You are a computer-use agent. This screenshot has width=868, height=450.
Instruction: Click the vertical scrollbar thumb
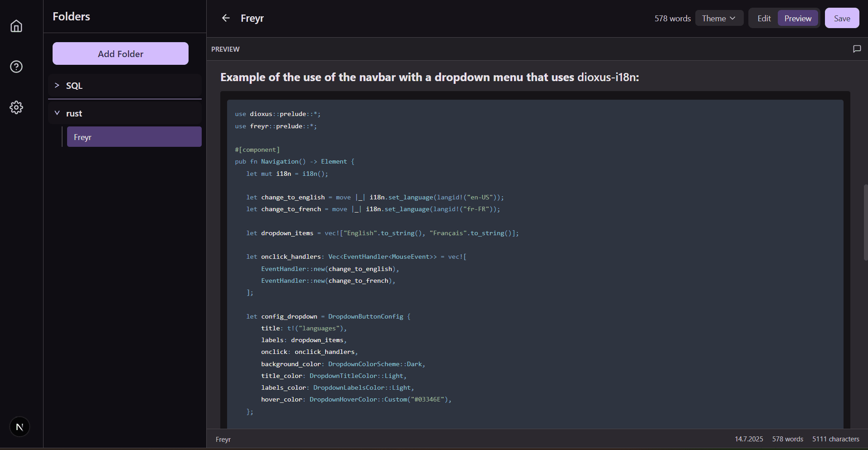pyautogui.click(x=865, y=222)
